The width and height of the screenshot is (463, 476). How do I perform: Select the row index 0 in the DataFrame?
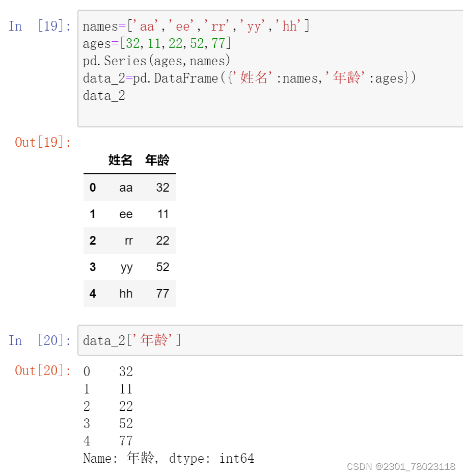click(93, 188)
